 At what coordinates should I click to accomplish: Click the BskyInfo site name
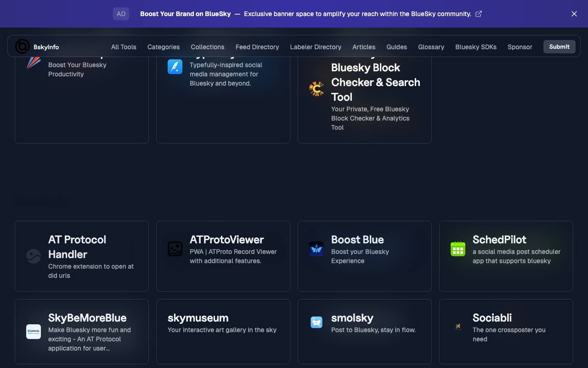46,47
